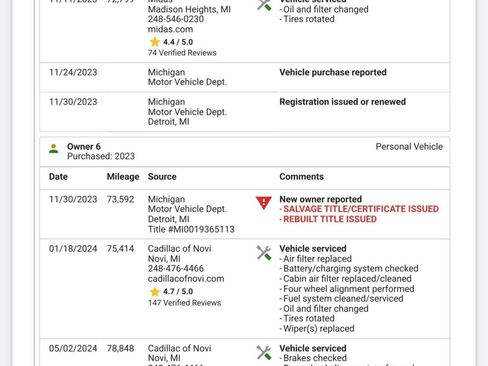This screenshot has height=366, width=488.
Task: Select Title #MI0019365113 text
Action: (191, 229)
